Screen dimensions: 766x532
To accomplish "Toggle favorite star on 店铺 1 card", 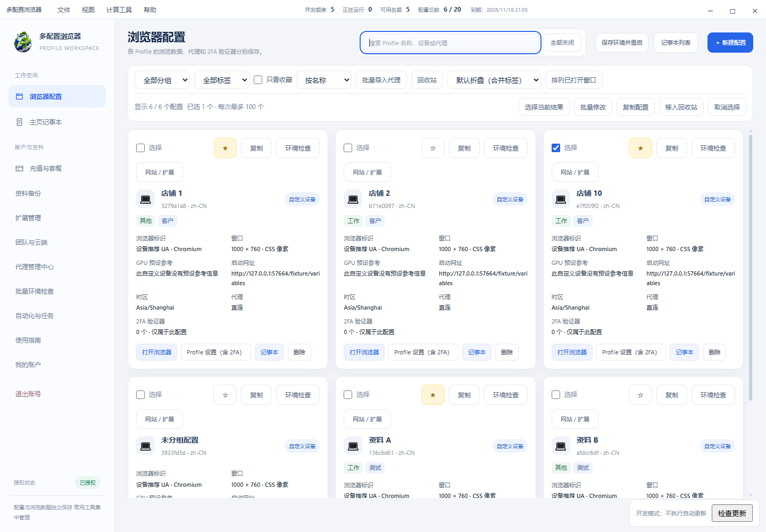I will (225, 148).
